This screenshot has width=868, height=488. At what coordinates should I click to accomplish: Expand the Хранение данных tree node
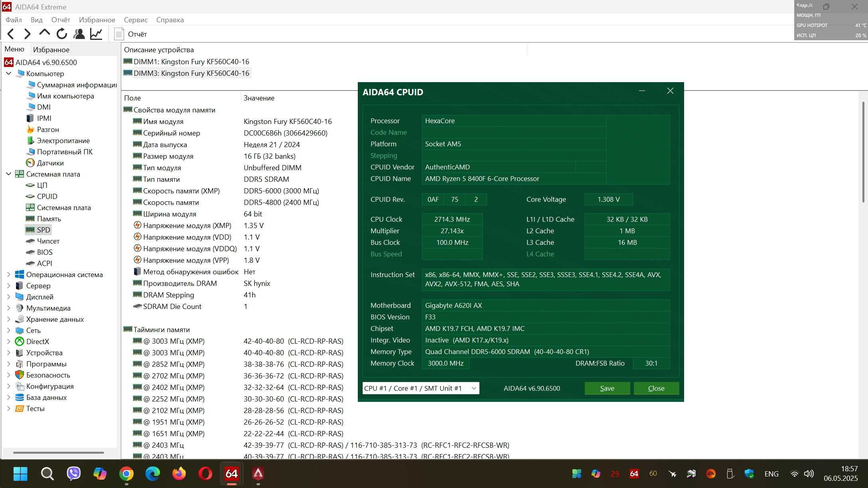[8, 319]
